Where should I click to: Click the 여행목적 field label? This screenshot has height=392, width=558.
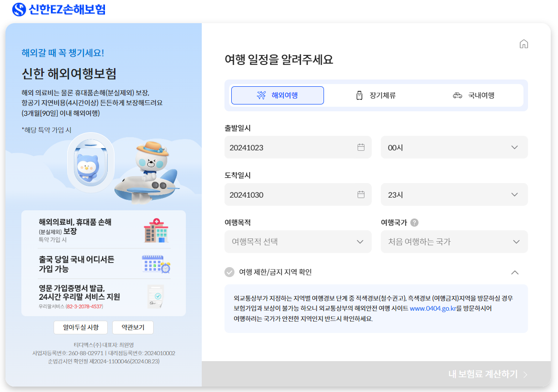tap(238, 223)
